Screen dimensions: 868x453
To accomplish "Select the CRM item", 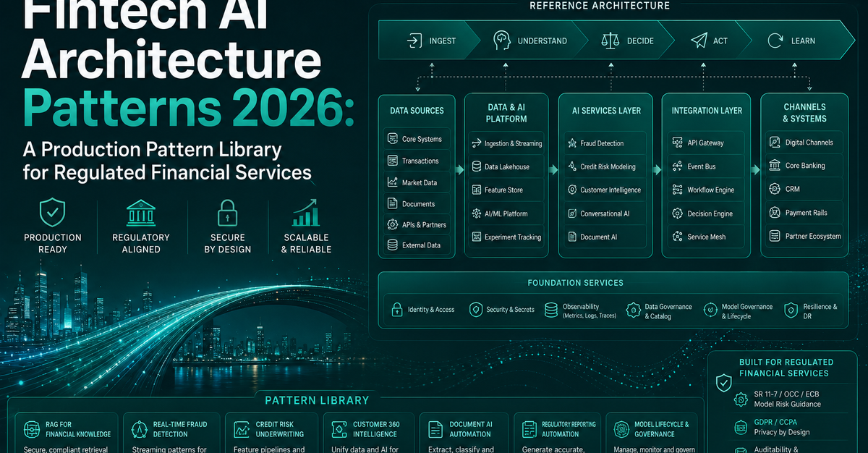I will [804, 189].
